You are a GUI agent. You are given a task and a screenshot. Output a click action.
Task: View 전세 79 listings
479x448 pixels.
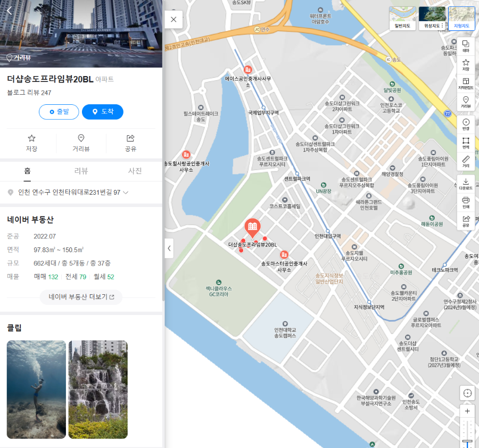(76, 277)
